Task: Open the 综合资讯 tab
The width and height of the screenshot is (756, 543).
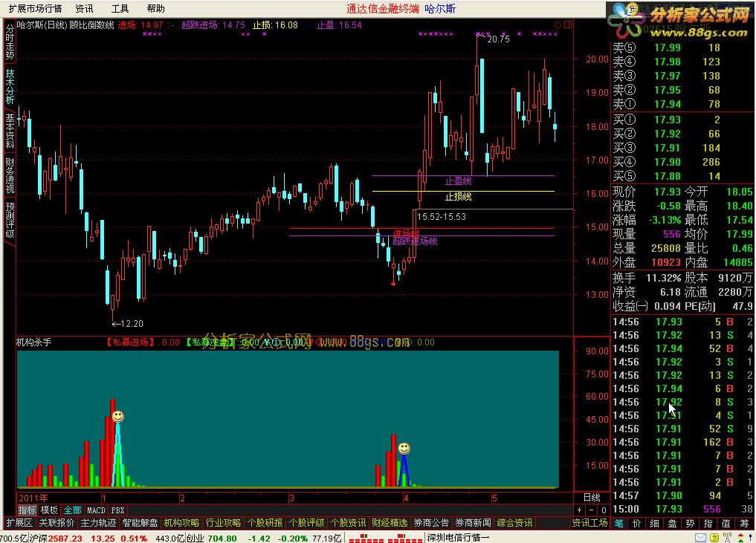Action: (x=514, y=523)
